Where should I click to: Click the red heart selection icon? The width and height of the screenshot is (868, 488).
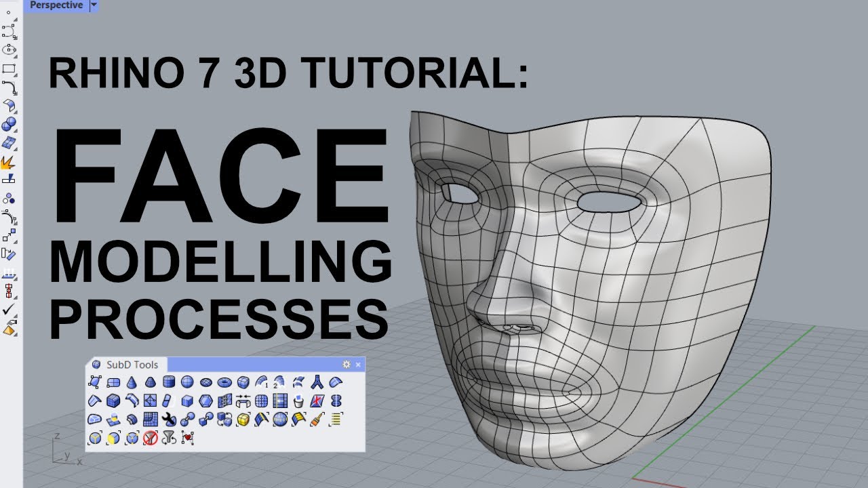tap(187, 438)
